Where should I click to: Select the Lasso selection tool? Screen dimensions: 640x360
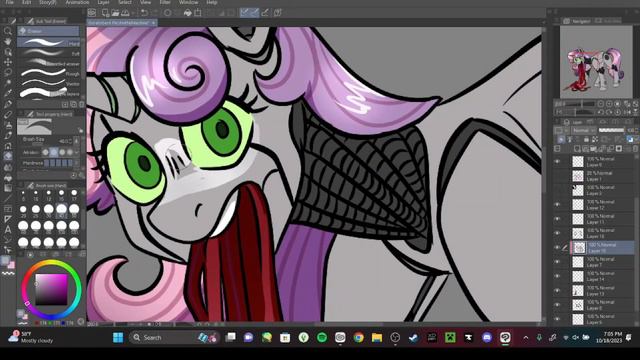7,73
